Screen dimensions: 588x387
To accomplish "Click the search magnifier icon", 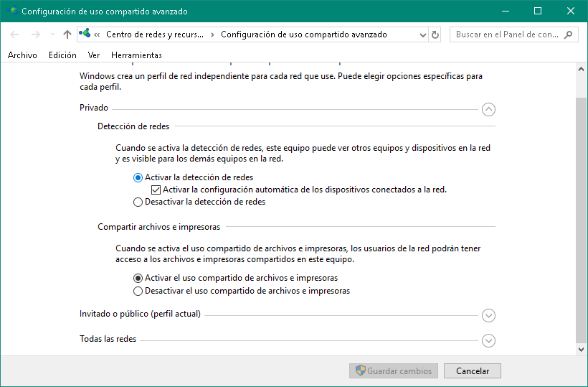I will pyautogui.click(x=569, y=34).
